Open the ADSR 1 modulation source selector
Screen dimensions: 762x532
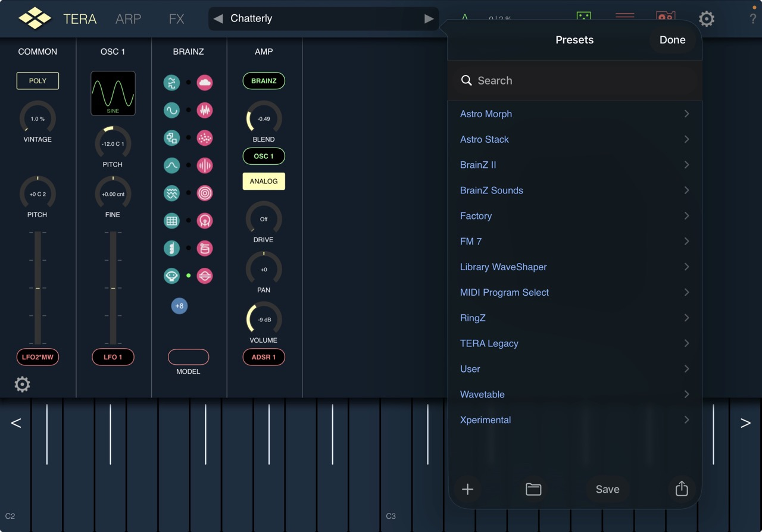pyautogui.click(x=264, y=357)
